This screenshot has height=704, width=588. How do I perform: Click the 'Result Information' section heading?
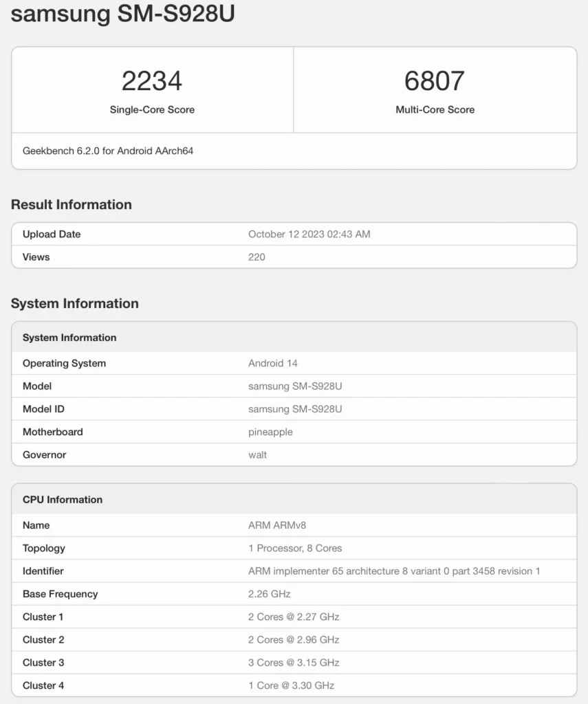point(72,204)
